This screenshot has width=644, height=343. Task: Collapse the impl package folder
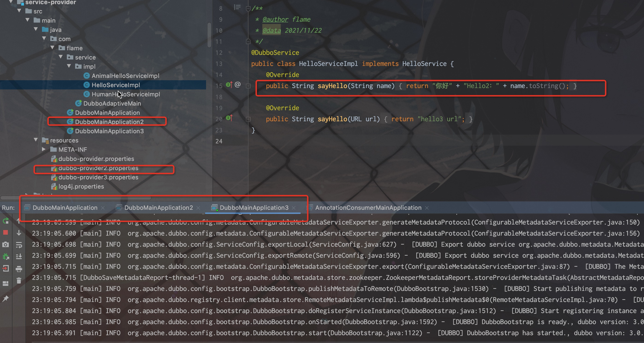point(69,66)
